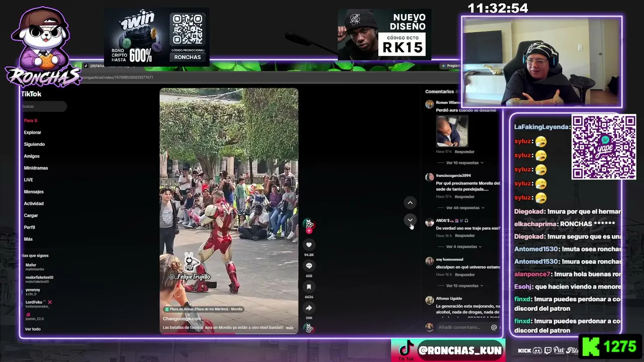Open the Más menu in sidebar
Image resolution: width=644 pixels, height=362 pixels.
pyautogui.click(x=28, y=239)
